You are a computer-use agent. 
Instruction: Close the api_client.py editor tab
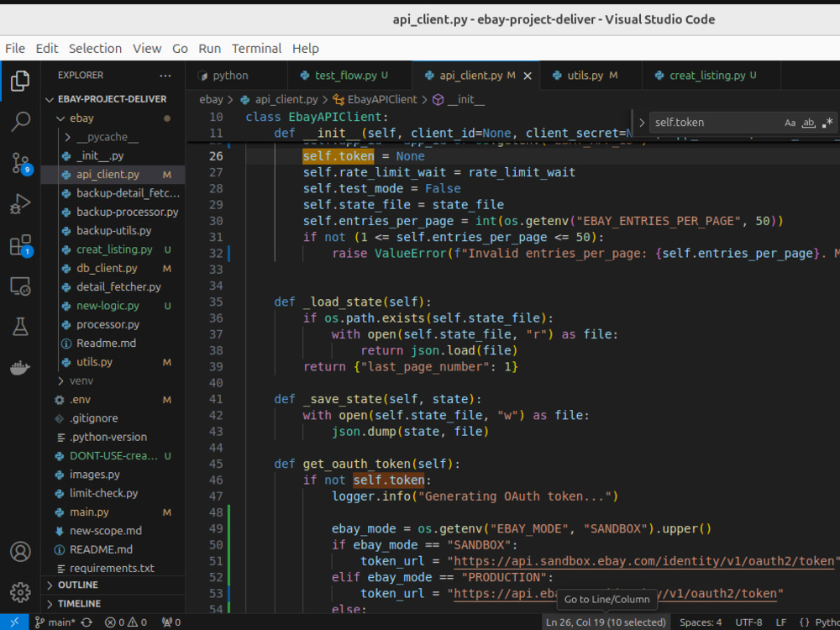pyautogui.click(x=528, y=76)
